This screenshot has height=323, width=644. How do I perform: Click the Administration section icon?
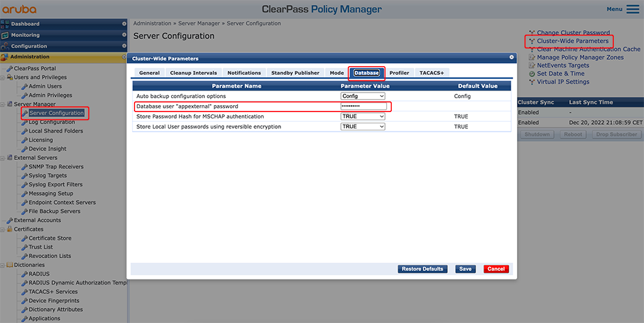click(4, 57)
